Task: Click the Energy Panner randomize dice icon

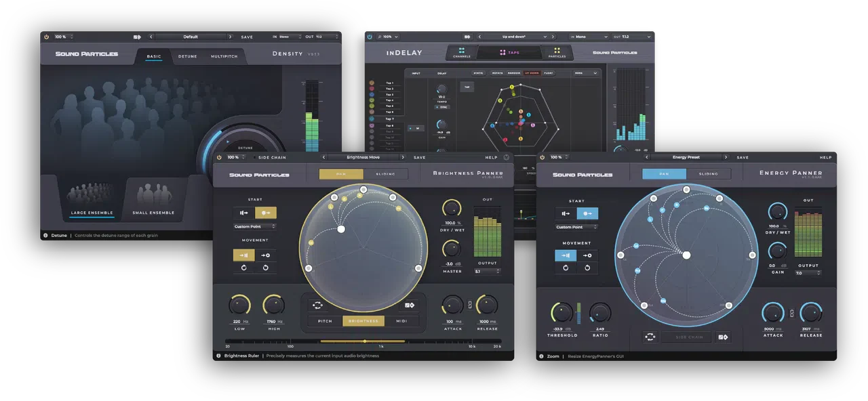Action: pos(723,337)
